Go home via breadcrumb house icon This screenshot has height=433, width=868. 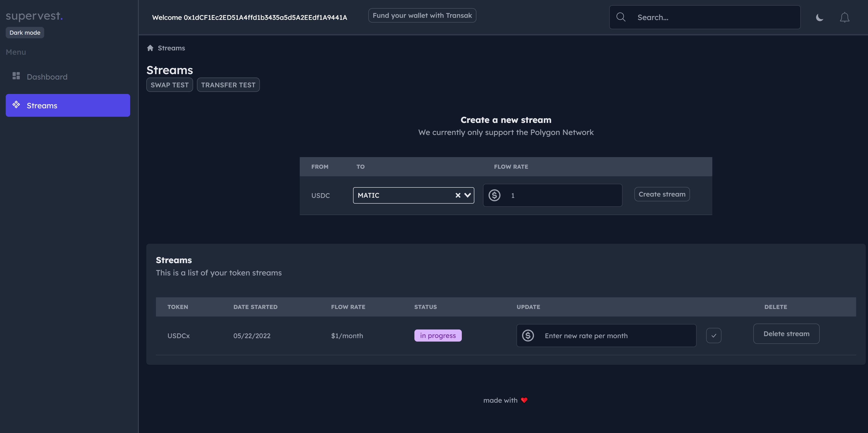(150, 48)
